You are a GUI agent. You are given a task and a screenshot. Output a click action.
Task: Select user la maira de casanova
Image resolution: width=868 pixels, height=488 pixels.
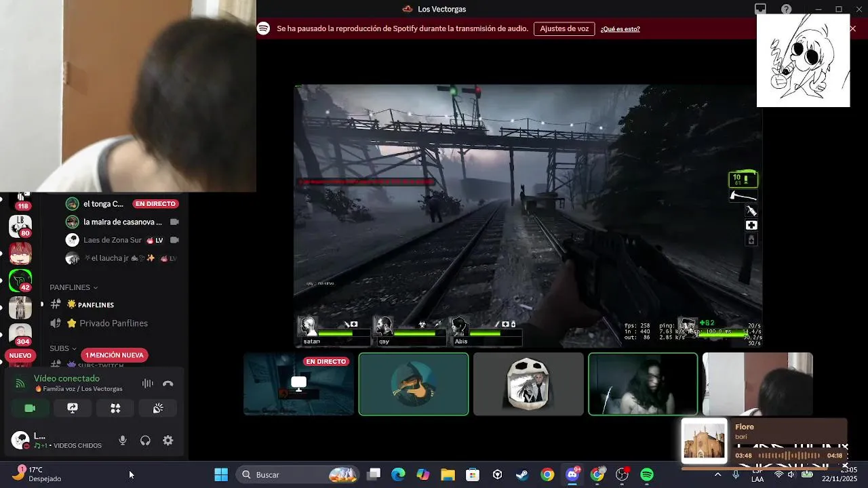point(122,222)
